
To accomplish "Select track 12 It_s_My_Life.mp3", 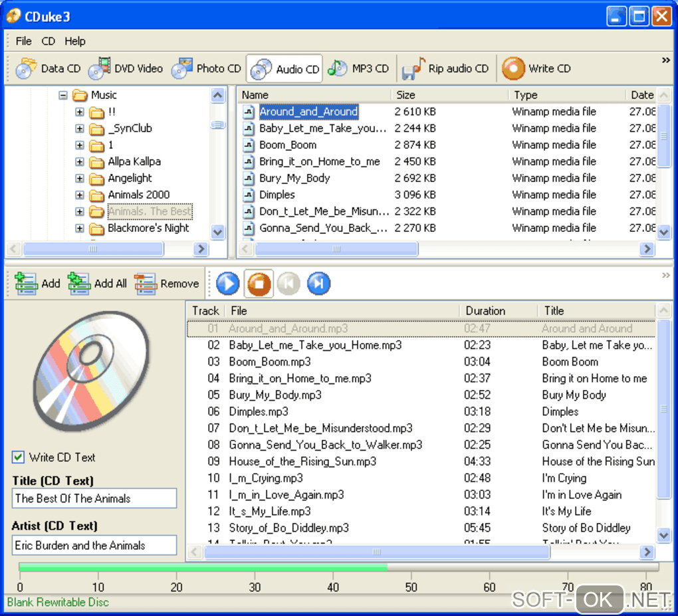I will tap(421, 511).
